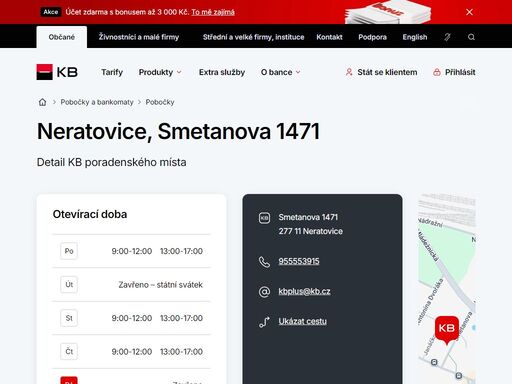Click the phone handset icon
Viewport: 512px width, 384px height.
[x=264, y=262]
